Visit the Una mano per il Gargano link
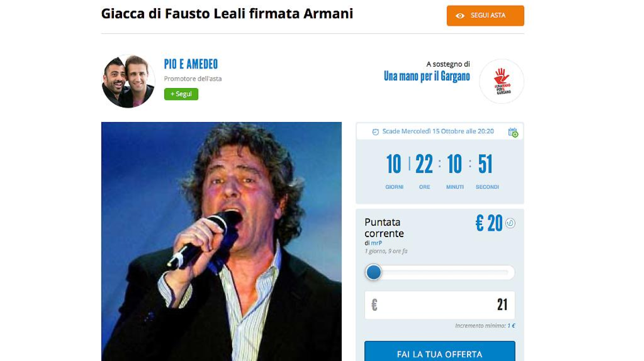Image resolution: width=644 pixels, height=361 pixels. [426, 76]
